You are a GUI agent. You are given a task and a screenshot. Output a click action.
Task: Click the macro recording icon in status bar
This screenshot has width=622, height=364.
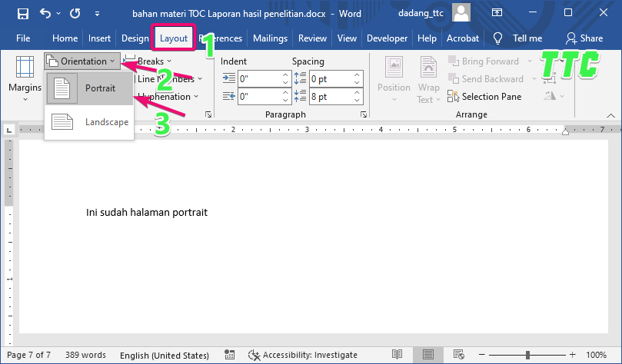coord(229,355)
